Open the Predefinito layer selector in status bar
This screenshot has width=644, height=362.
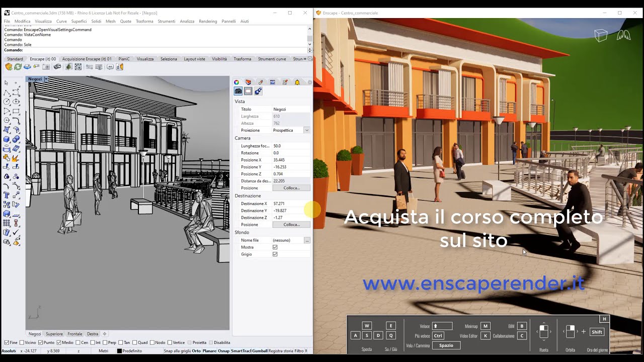[132, 351]
